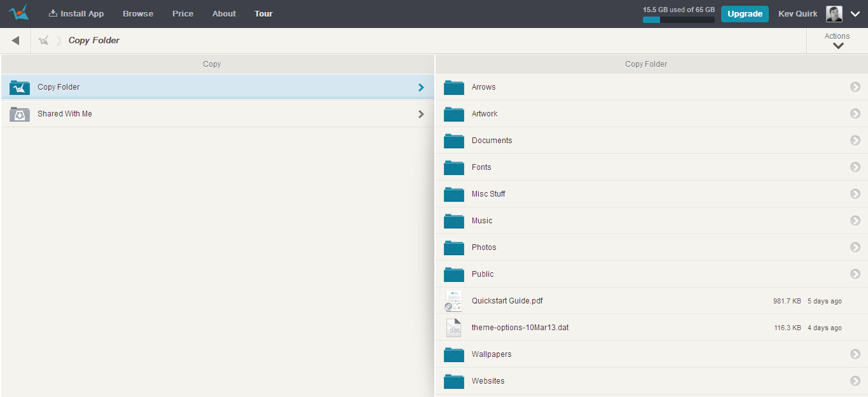
Task: Expand the account menu chevron
Action: (x=855, y=13)
